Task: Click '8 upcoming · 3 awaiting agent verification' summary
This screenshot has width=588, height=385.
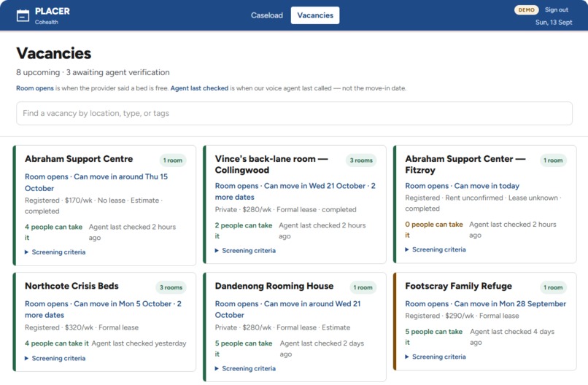Action: click(x=93, y=72)
